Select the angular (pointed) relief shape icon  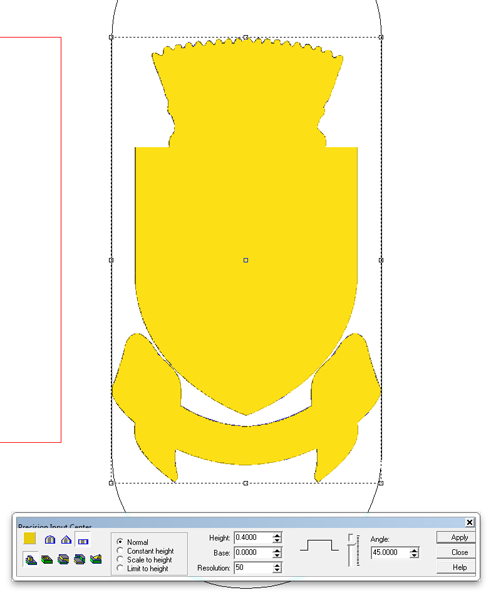click(66, 540)
